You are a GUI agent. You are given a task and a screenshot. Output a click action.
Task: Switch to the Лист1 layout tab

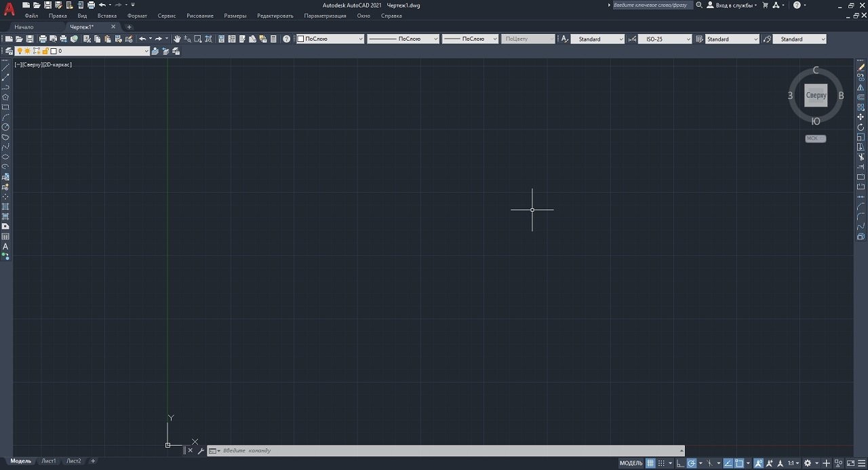coord(48,461)
